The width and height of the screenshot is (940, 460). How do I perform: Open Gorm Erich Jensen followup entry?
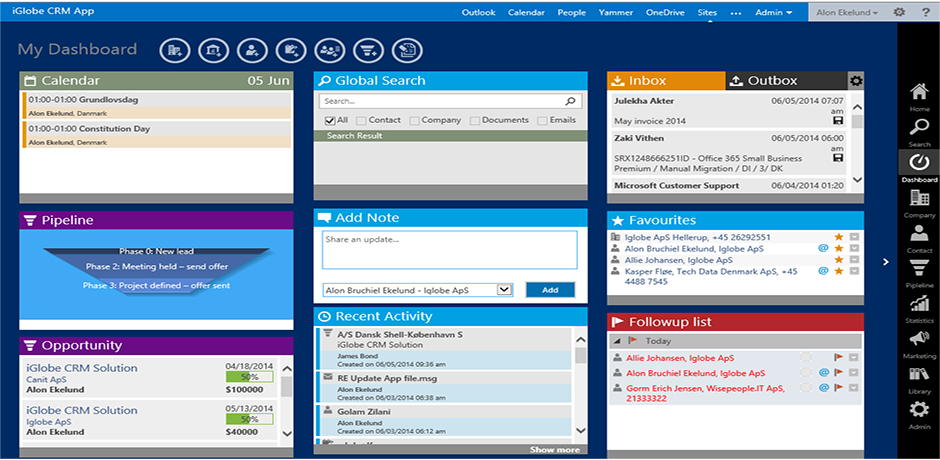tap(707, 393)
